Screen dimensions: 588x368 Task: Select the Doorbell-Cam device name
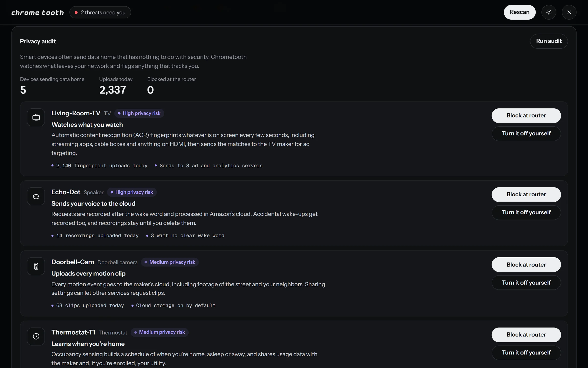pyautogui.click(x=73, y=262)
